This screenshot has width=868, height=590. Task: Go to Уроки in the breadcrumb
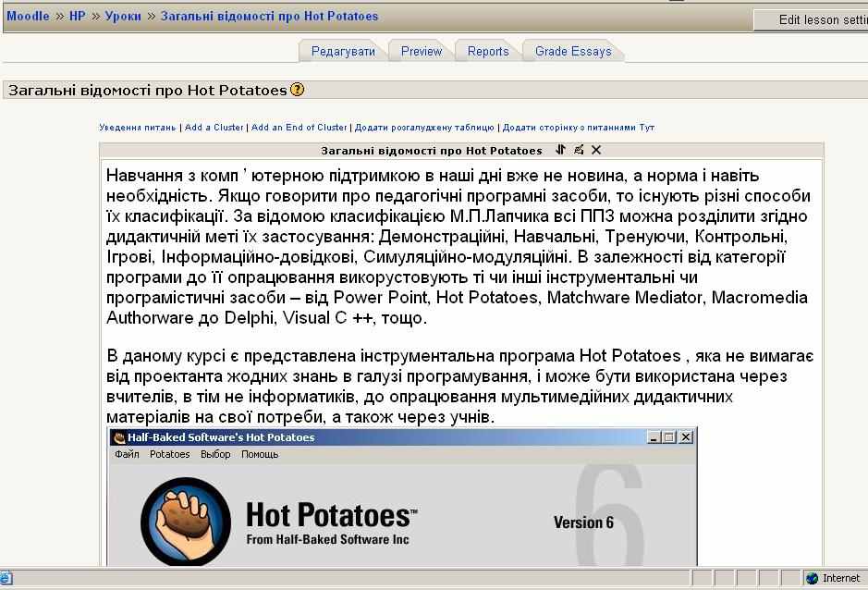point(123,17)
